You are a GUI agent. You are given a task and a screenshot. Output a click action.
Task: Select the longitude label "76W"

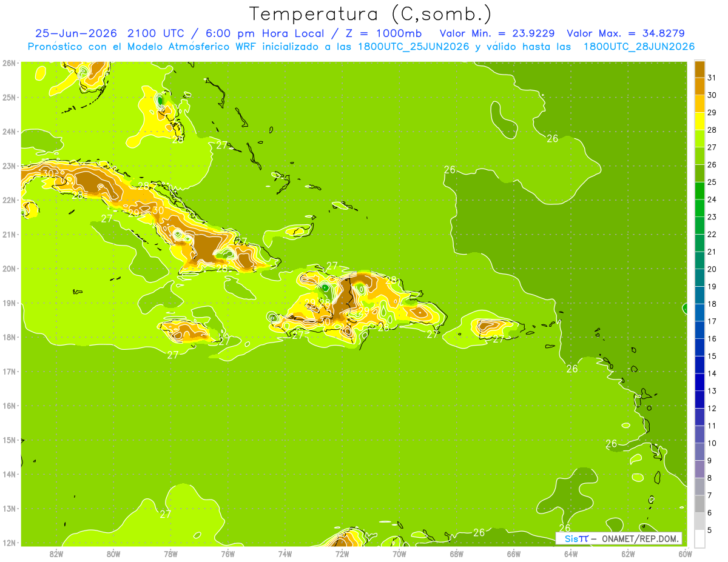(227, 554)
